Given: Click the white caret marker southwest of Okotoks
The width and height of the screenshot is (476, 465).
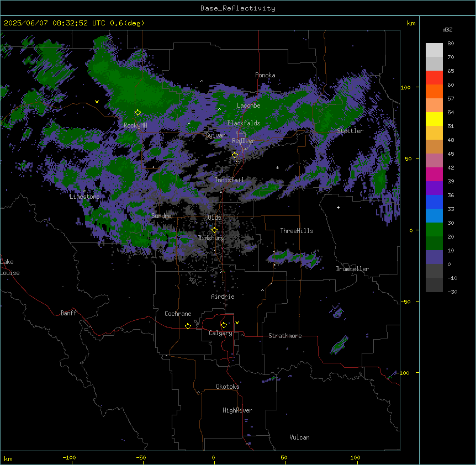Looking at the screenshot, I should 199,393.
